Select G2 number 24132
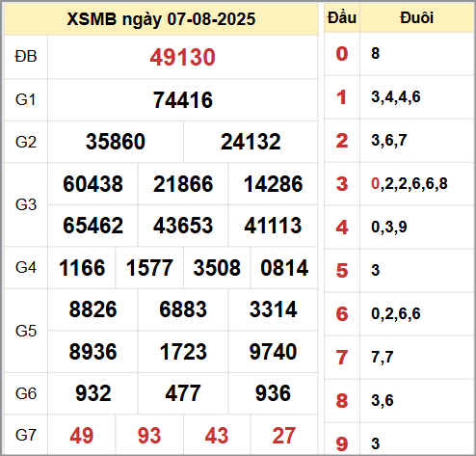The image size is (476, 456). (251, 142)
